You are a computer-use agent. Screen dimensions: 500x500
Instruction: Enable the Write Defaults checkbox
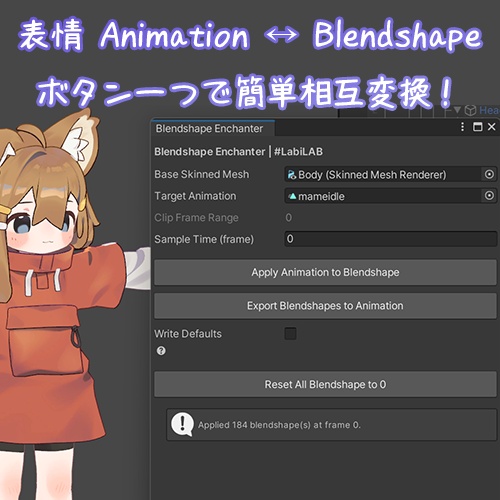pyautogui.click(x=290, y=333)
